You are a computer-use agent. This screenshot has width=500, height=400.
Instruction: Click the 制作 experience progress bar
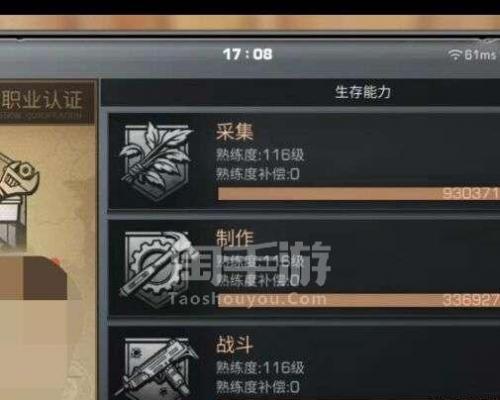pyautogui.click(x=359, y=300)
